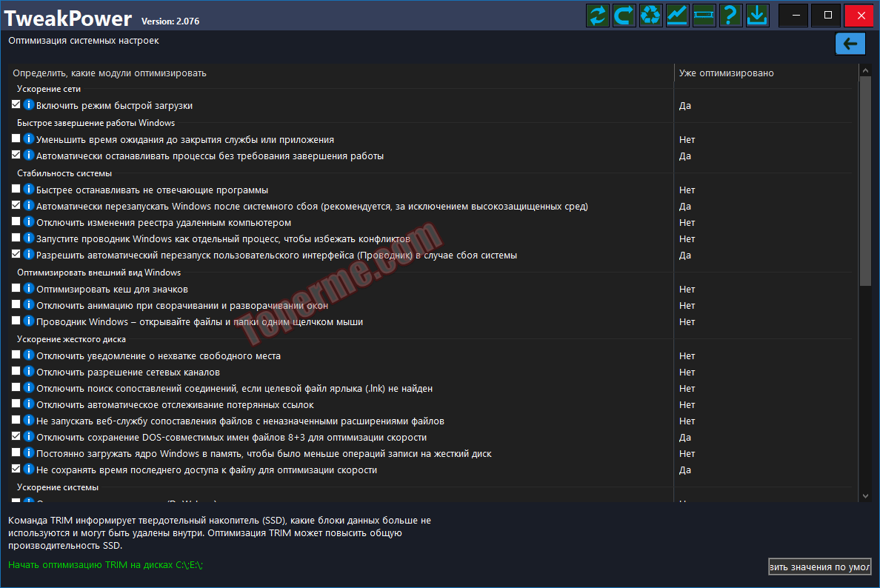Enable 'Отключить автоматическое отслеживание потерянных ссылок'
880x588 pixels.
16,404
